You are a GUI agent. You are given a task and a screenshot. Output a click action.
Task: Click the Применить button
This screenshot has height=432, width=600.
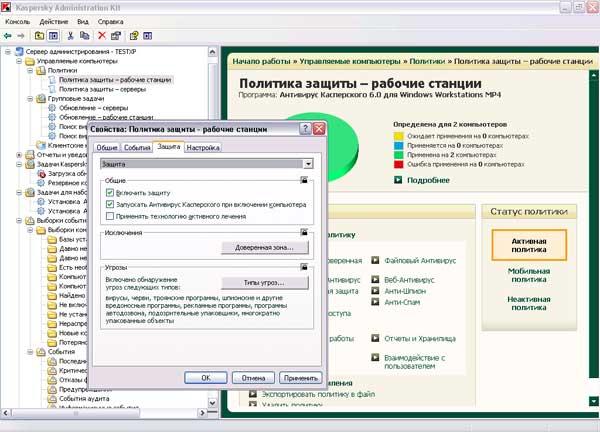tap(301, 378)
